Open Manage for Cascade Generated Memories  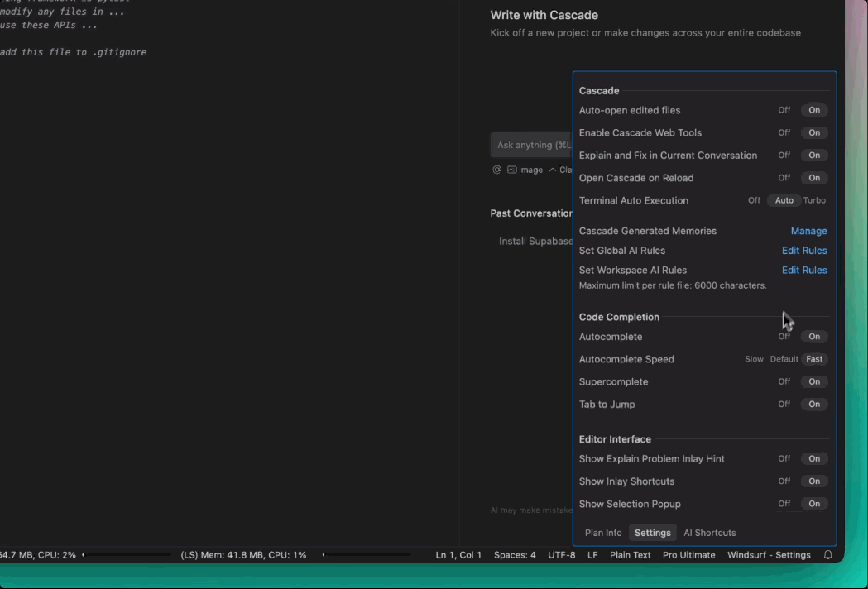808,231
